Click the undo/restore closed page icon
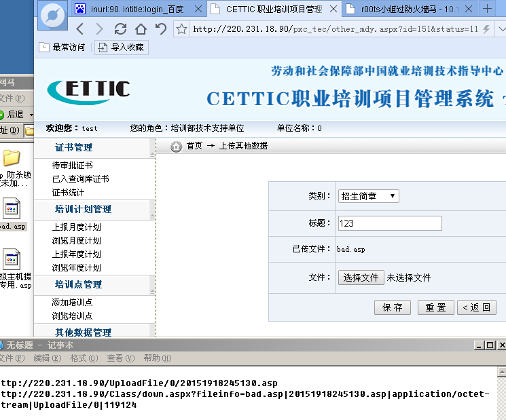The height and width of the screenshot is (420, 506). [x=161, y=29]
